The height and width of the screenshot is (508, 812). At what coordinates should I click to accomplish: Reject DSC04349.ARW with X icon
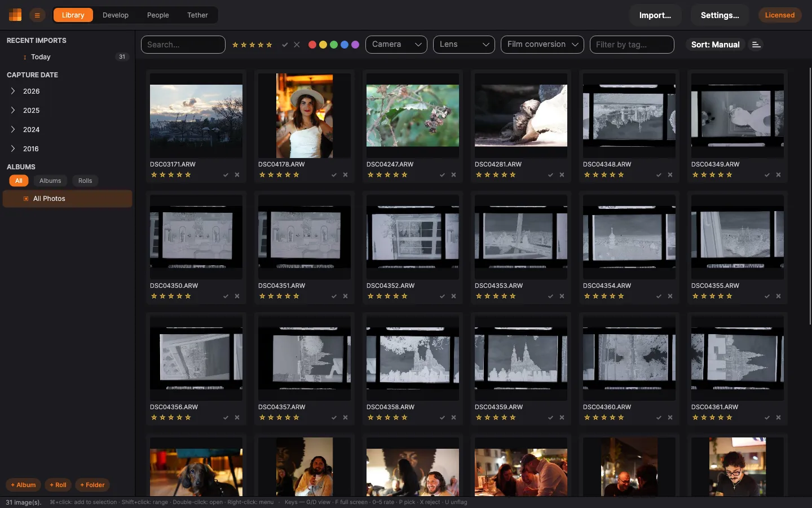778,175
